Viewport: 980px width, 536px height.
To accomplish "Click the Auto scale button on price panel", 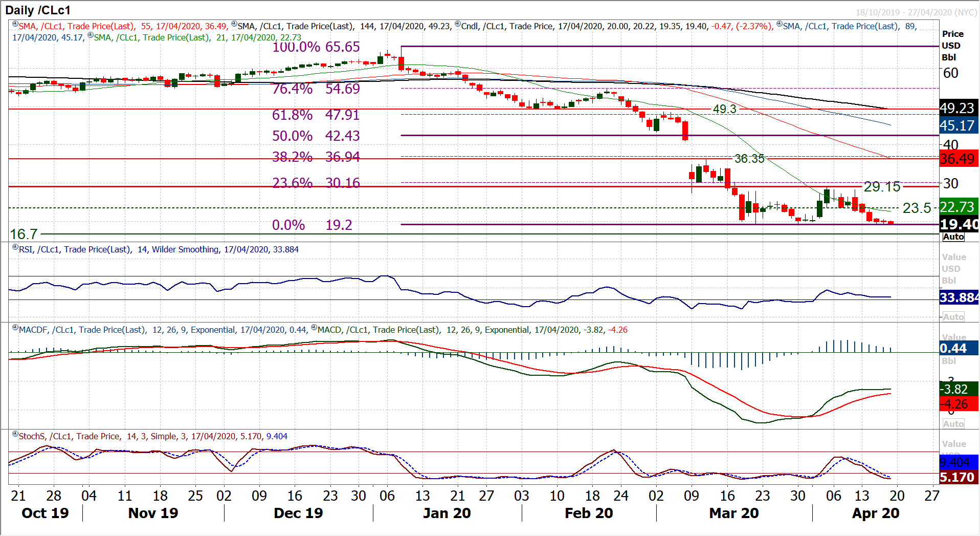I will 953,237.
